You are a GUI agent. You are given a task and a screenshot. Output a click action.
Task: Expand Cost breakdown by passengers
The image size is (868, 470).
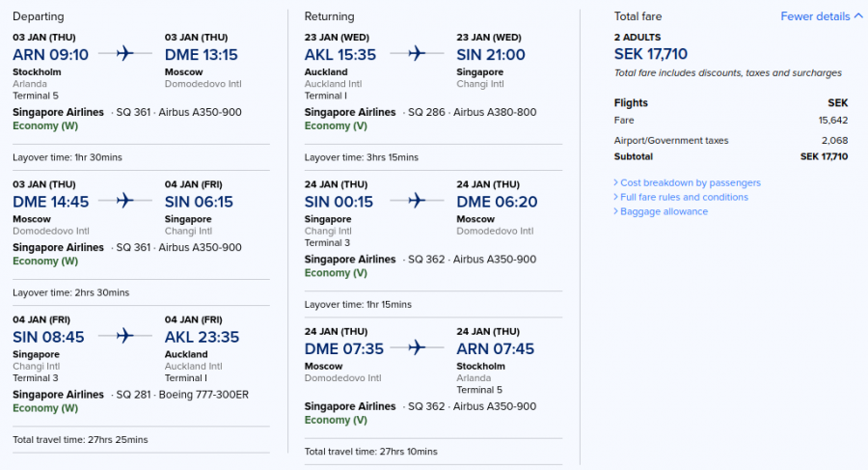690,182
